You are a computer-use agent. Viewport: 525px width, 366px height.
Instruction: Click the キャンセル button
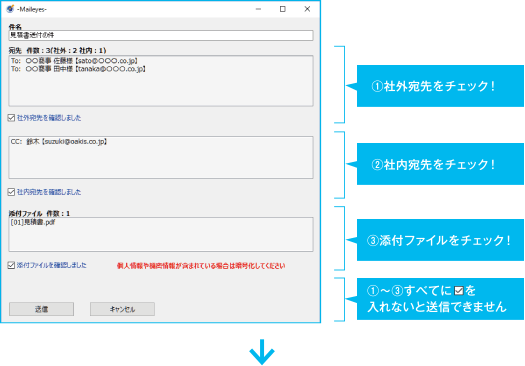click(x=122, y=309)
